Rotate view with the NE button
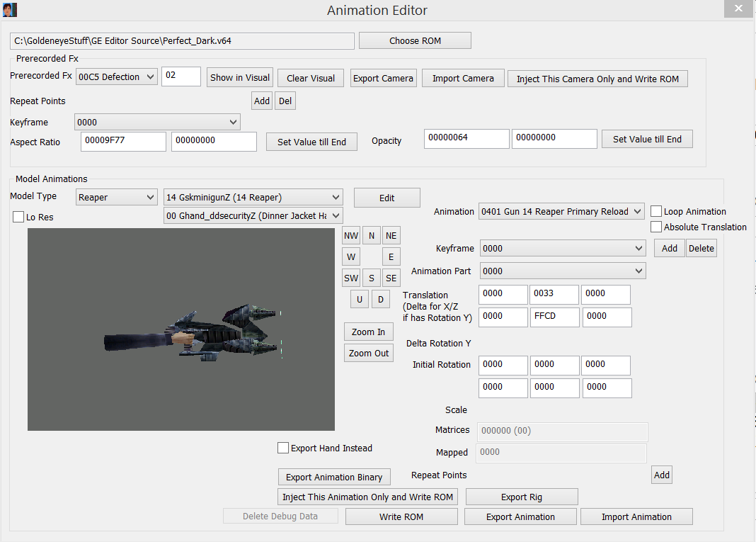Image resolution: width=756 pixels, height=542 pixels. point(391,235)
